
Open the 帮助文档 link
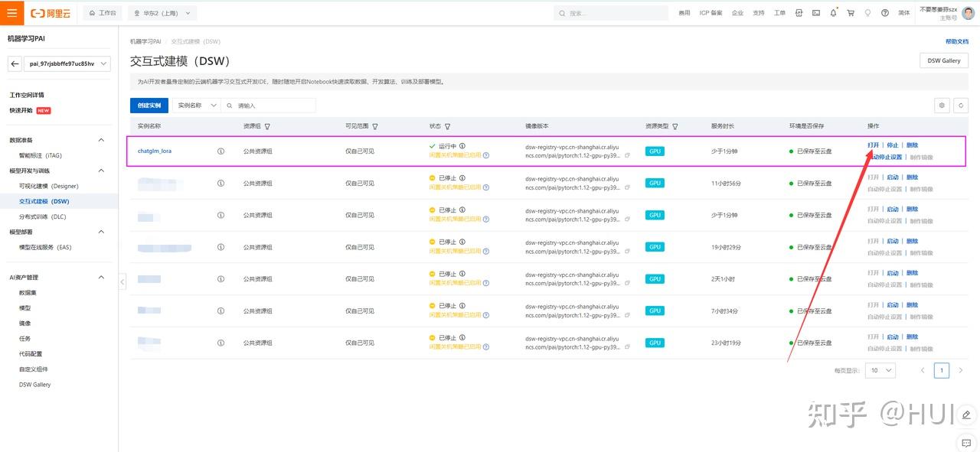pos(957,41)
